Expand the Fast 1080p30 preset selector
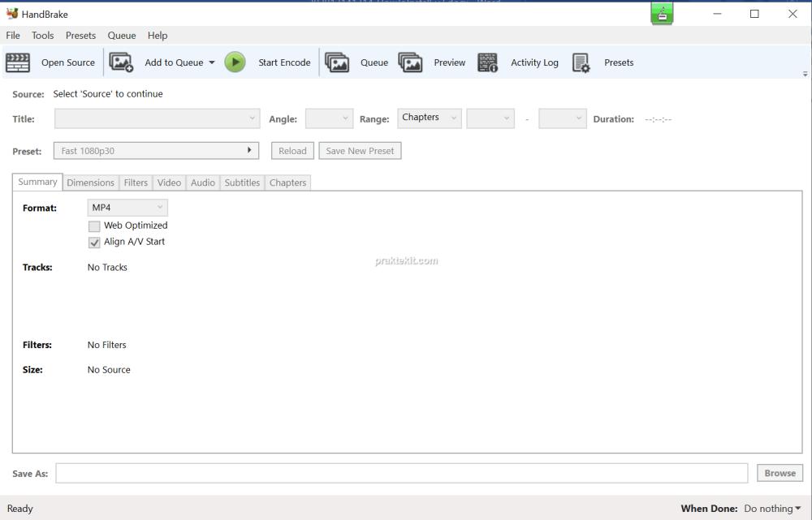This screenshot has width=812, height=520. coord(156,151)
